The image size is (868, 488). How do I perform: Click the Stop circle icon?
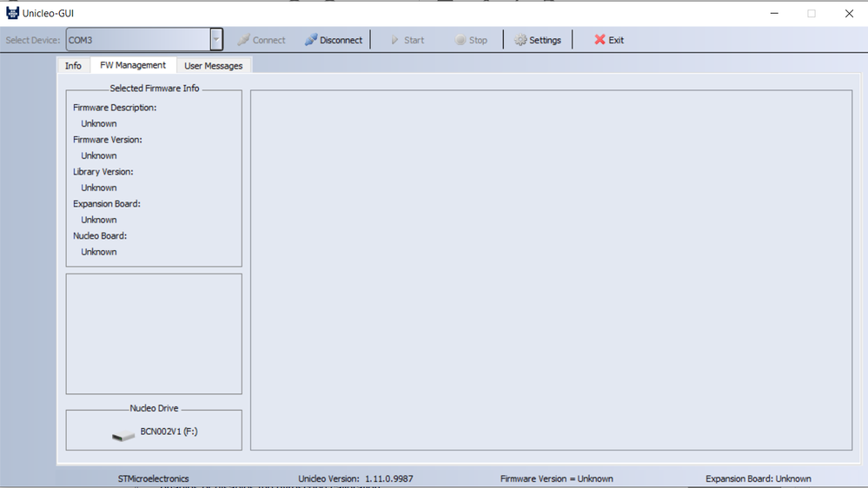pos(460,40)
